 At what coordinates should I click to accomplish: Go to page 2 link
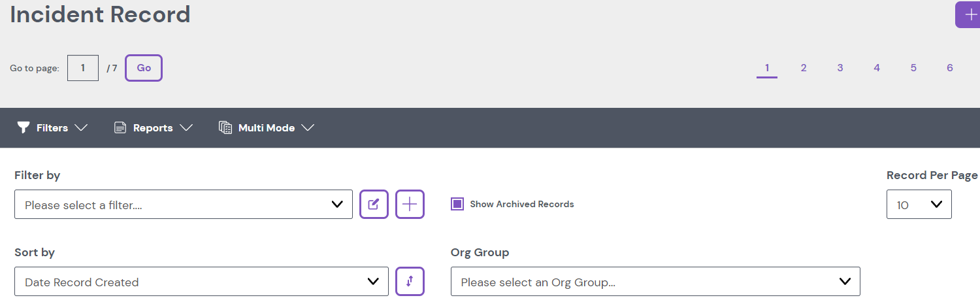click(x=804, y=68)
